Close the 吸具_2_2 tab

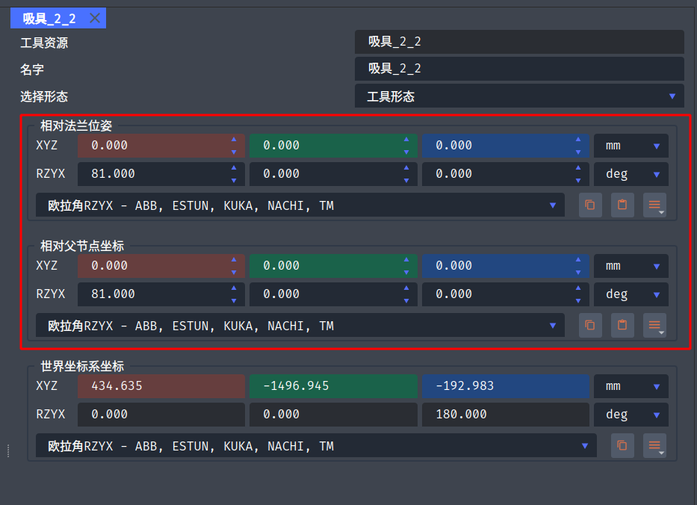point(95,18)
